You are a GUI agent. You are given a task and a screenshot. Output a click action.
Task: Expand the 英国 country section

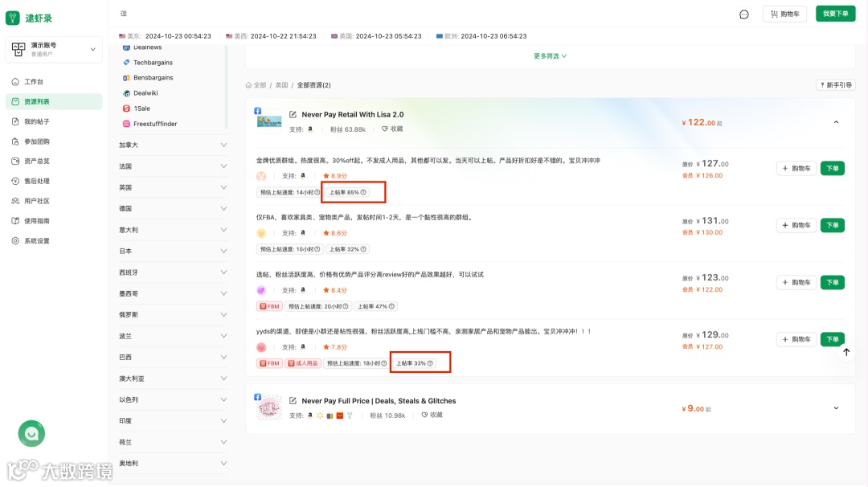coord(173,187)
